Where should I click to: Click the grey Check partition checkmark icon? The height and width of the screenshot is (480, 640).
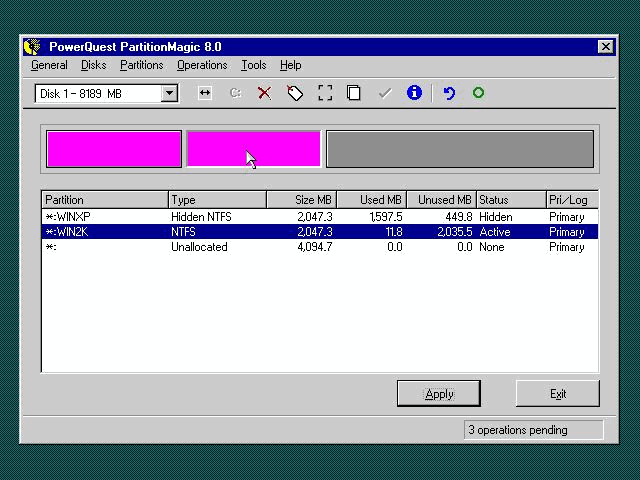(384, 93)
